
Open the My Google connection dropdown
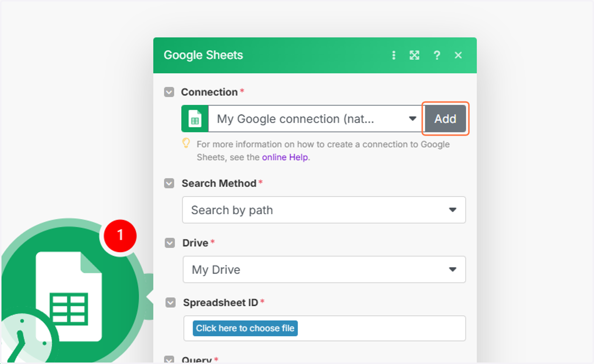(316, 119)
